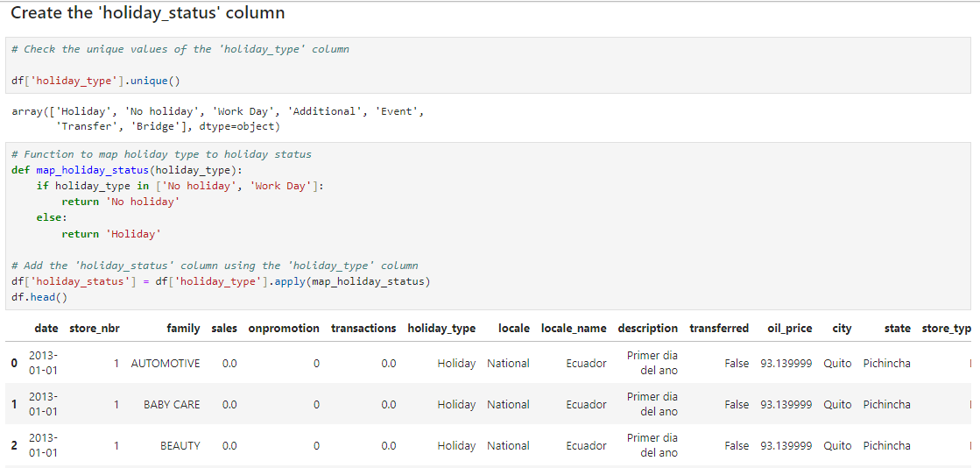
Task: Click the False cell in the BEAUTY row
Action: [737, 445]
